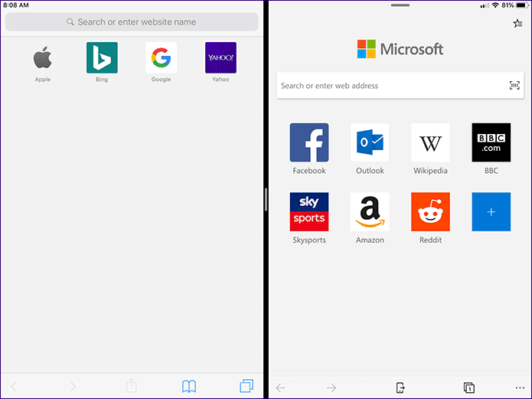Open Edge tabs counter icon

(x=469, y=388)
